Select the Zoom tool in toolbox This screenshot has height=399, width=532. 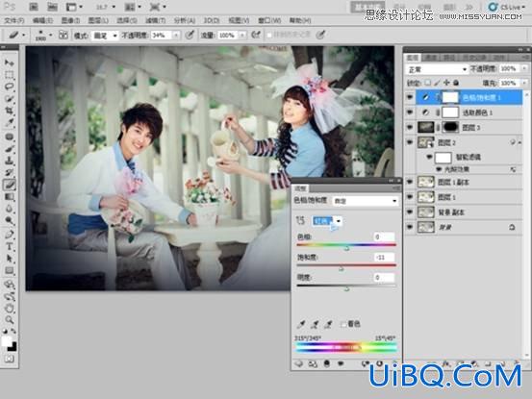[x=9, y=319]
